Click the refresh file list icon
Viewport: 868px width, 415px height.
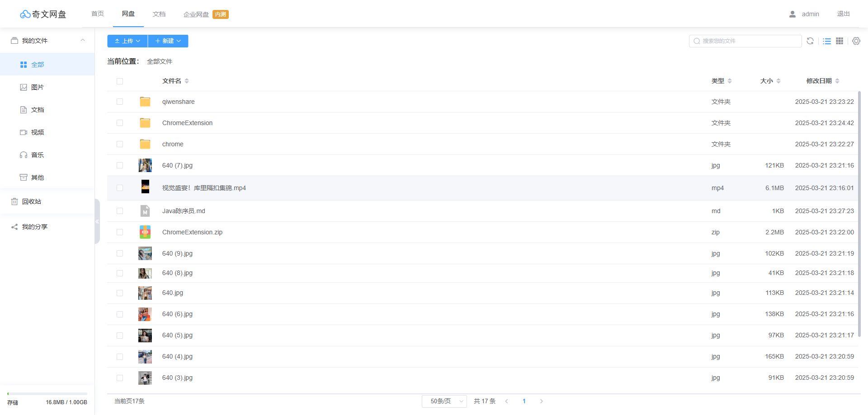(810, 41)
